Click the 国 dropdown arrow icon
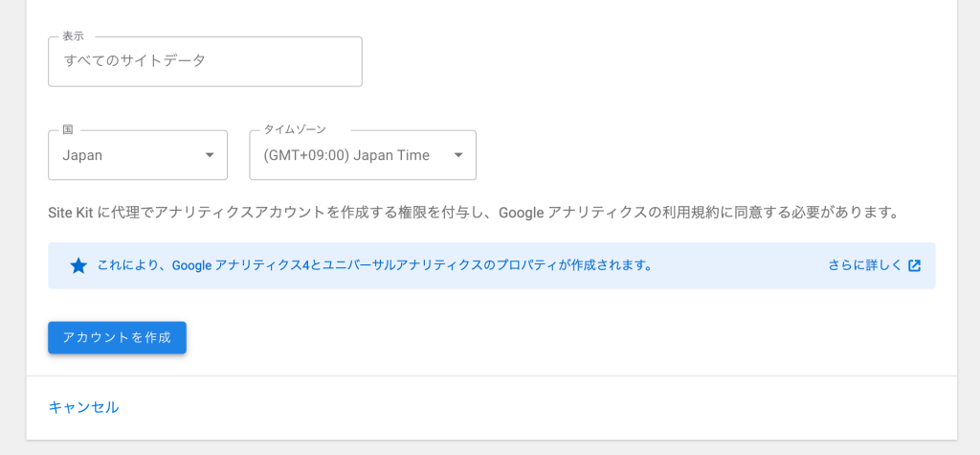 point(210,155)
